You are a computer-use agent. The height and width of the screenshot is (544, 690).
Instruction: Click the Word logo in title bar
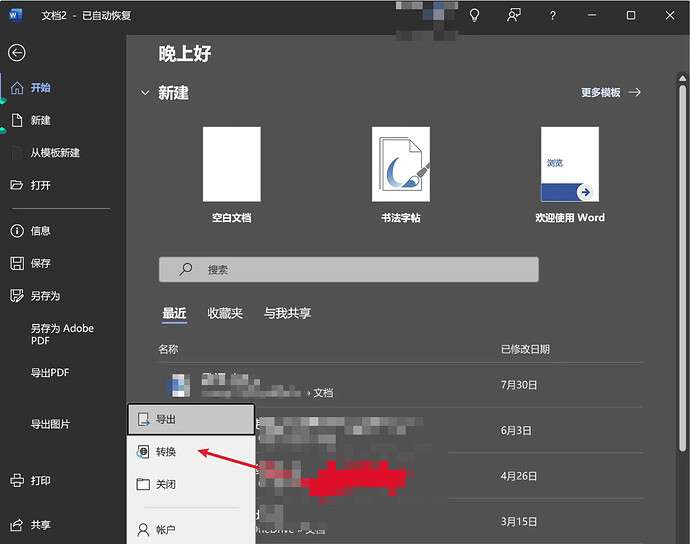[15, 15]
